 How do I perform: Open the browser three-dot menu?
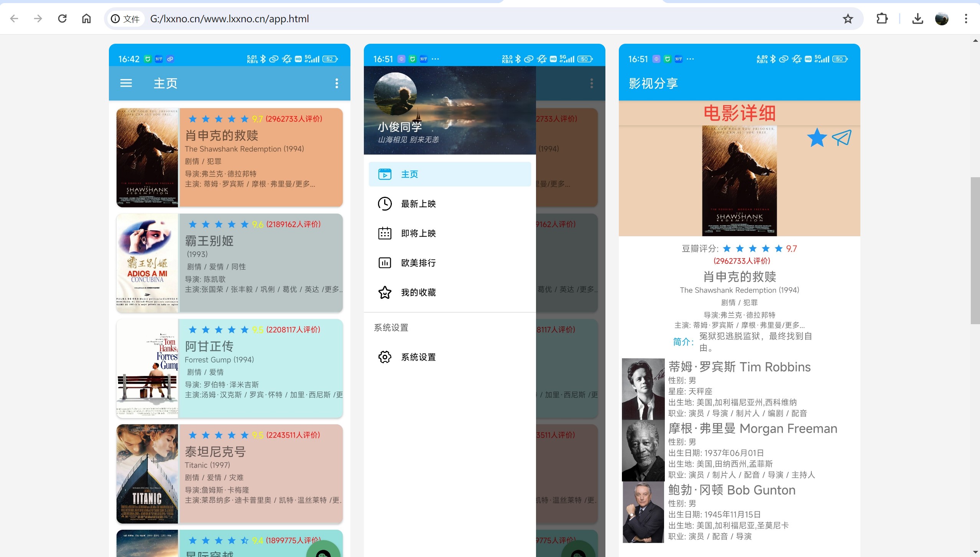pos(966,18)
